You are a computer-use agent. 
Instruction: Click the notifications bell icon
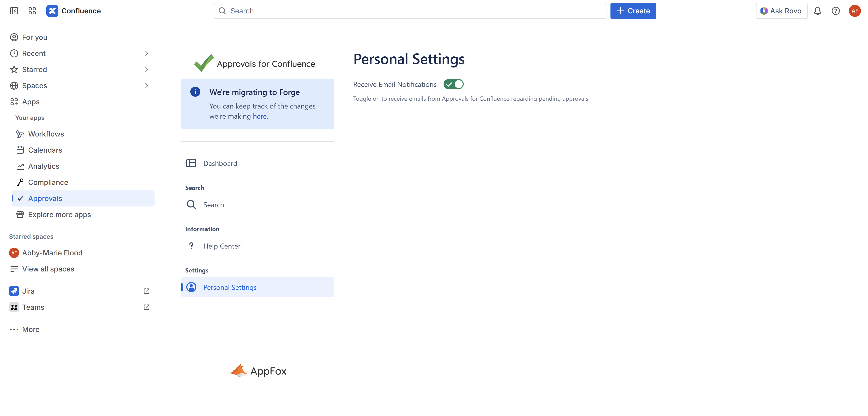[817, 11]
